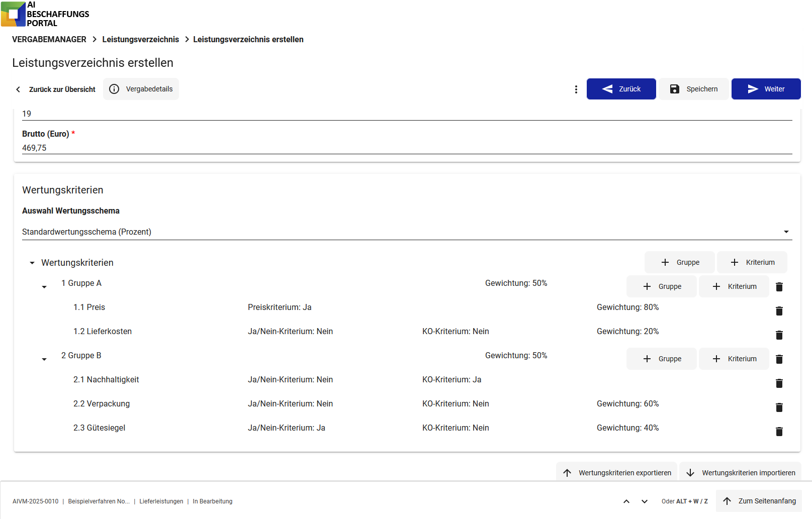
Task: Remove the 2.1 Nachhaltigkeit criterion
Action: tap(779, 383)
